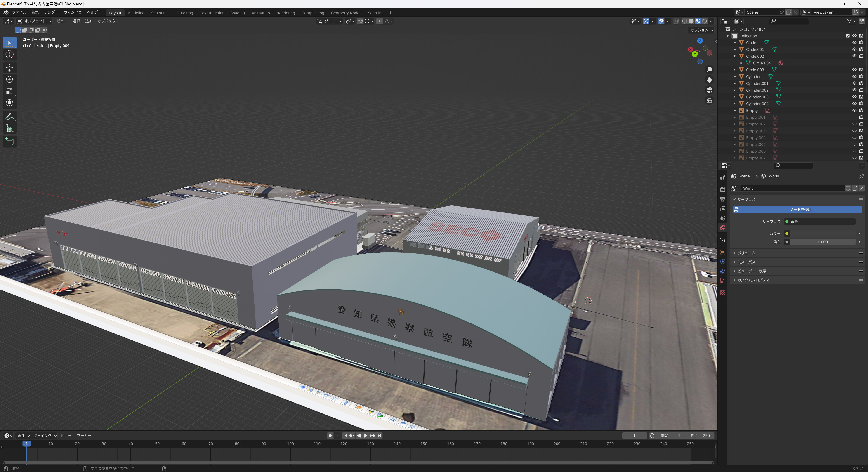Screen dimensions: 868x472
Task: Toggle snapping magnet button
Action: 360,21
